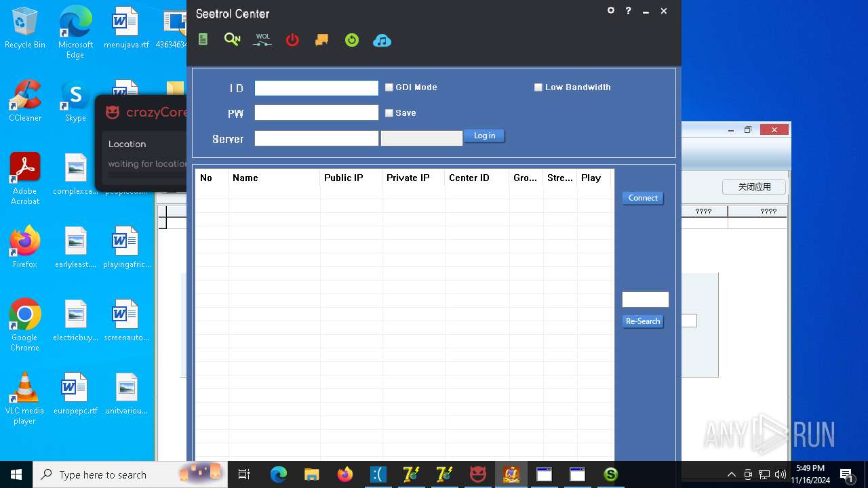Click the crazyCore devil logo icon
The height and width of the screenshot is (488, 868).
point(113,113)
